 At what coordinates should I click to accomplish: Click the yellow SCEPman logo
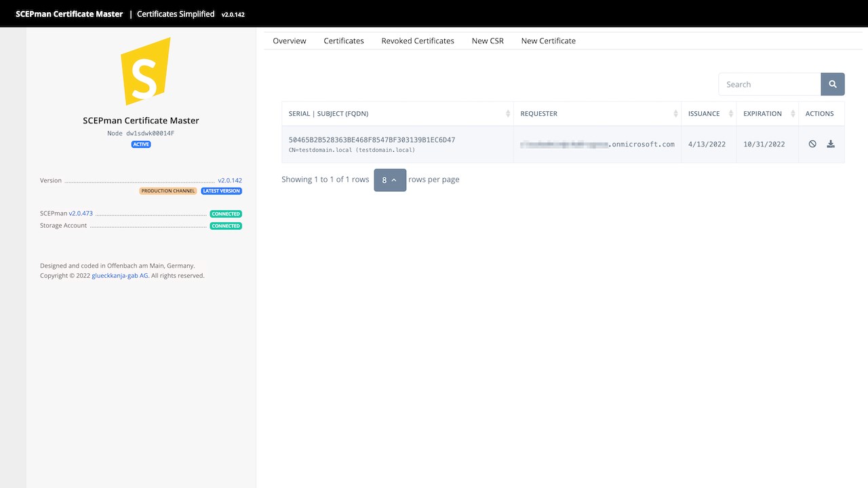[x=144, y=71]
